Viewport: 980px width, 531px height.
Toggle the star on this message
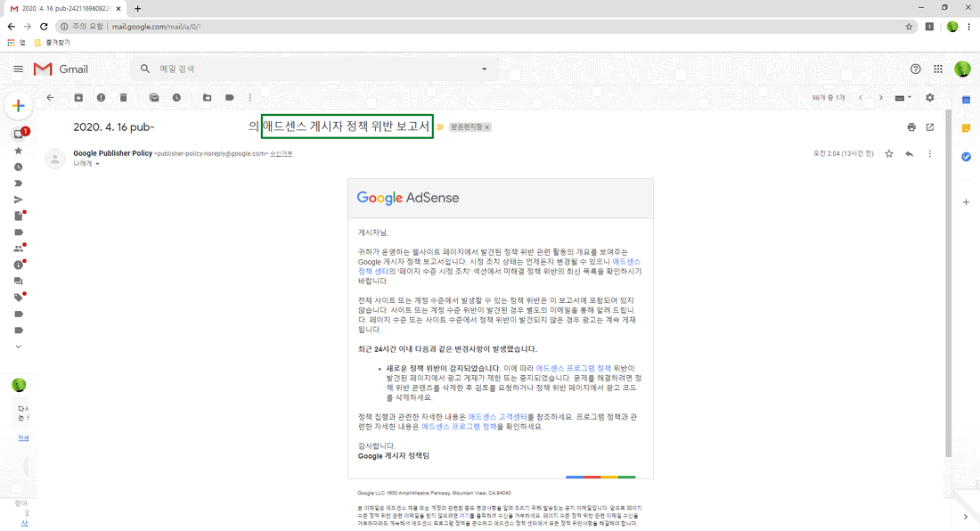click(889, 153)
